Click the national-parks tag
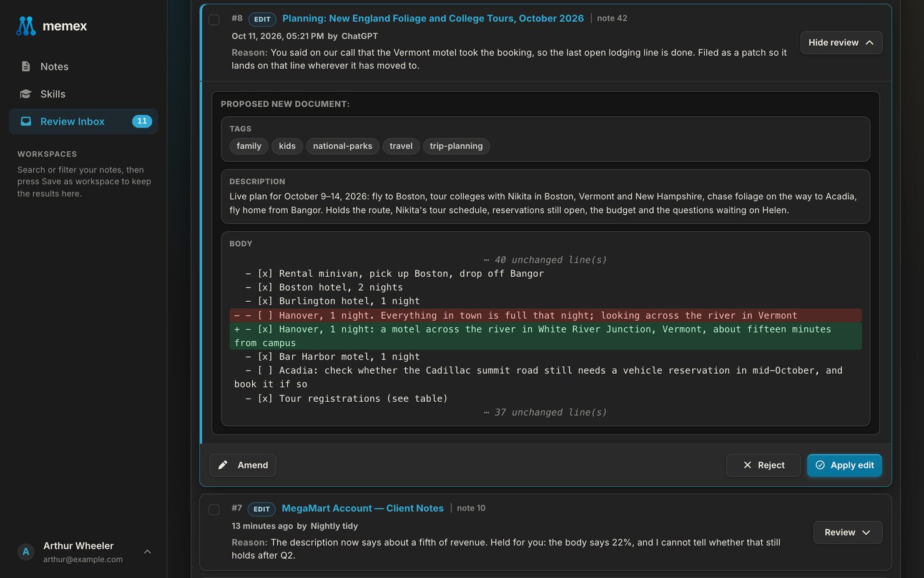 tap(343, 146)
